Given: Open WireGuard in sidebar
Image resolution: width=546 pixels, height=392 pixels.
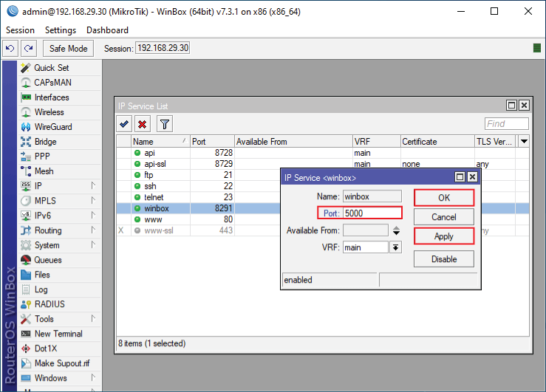Looking at the screenshot, I should click(59, 127).
